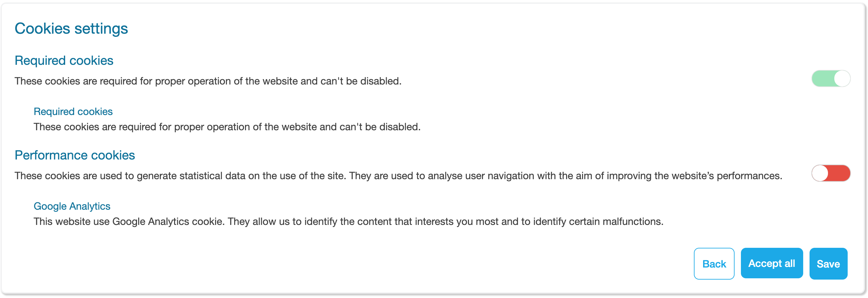Select the Performance cookies section heading
This screenshot has height=298, width=868.
coord(75,155)
